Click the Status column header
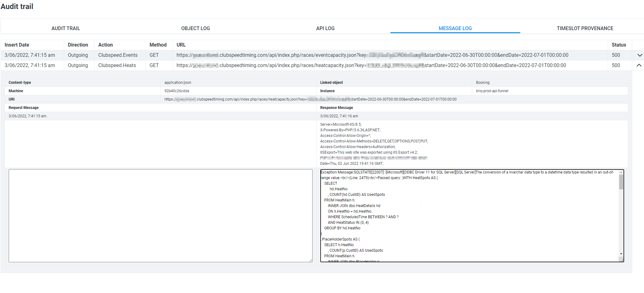The height and width of the screenshot is (293, 644). [619, 45]
